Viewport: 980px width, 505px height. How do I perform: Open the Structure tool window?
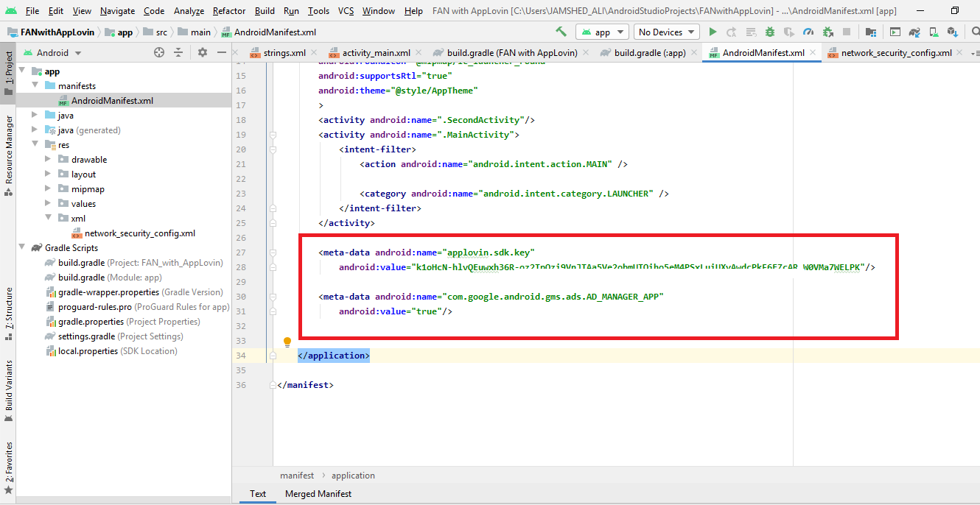click(x=9, y=313)
